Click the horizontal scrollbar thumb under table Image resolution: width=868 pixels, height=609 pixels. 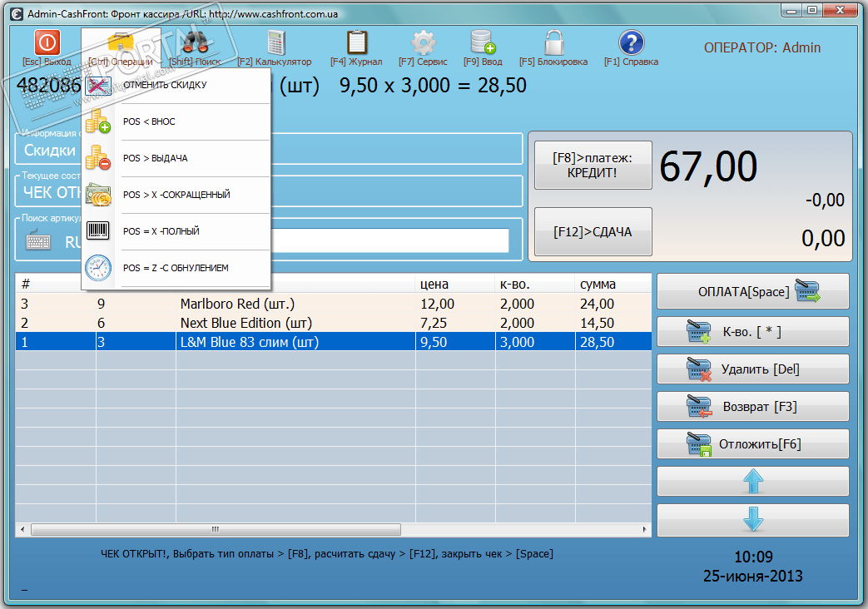(x=216, y=530)
